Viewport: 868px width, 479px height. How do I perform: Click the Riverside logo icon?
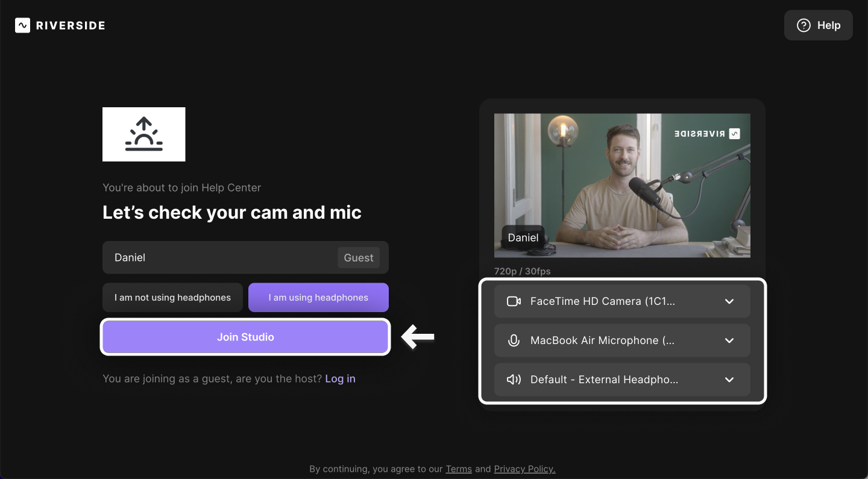tap(22, 25)
